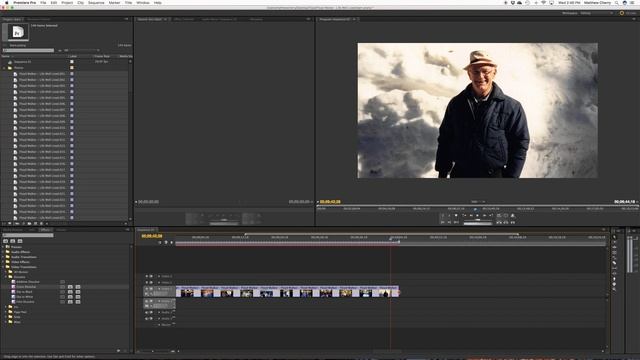Toggle Video 3 track output eye
The width and height of the screenshot is (640, 360).
(x=147, y=276)
